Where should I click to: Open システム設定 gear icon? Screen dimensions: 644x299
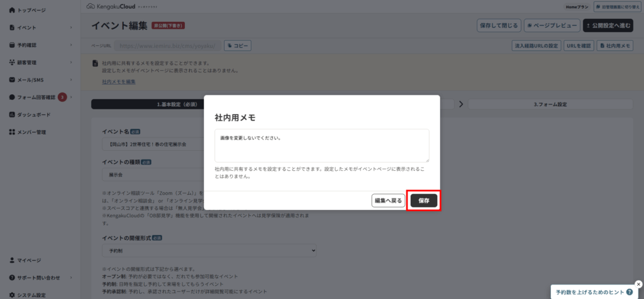click(x=12, y=295)
